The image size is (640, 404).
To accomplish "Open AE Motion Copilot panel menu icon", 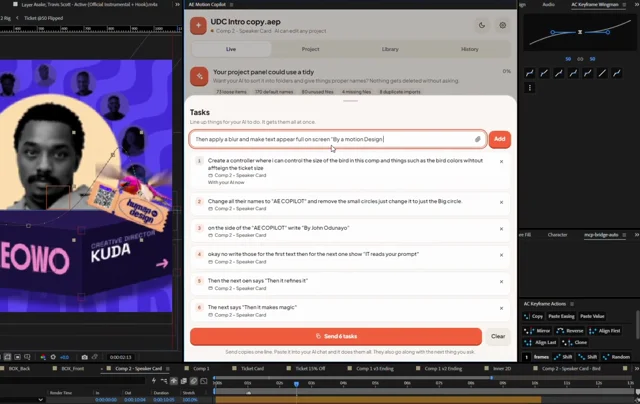I will tap(231, 4).
